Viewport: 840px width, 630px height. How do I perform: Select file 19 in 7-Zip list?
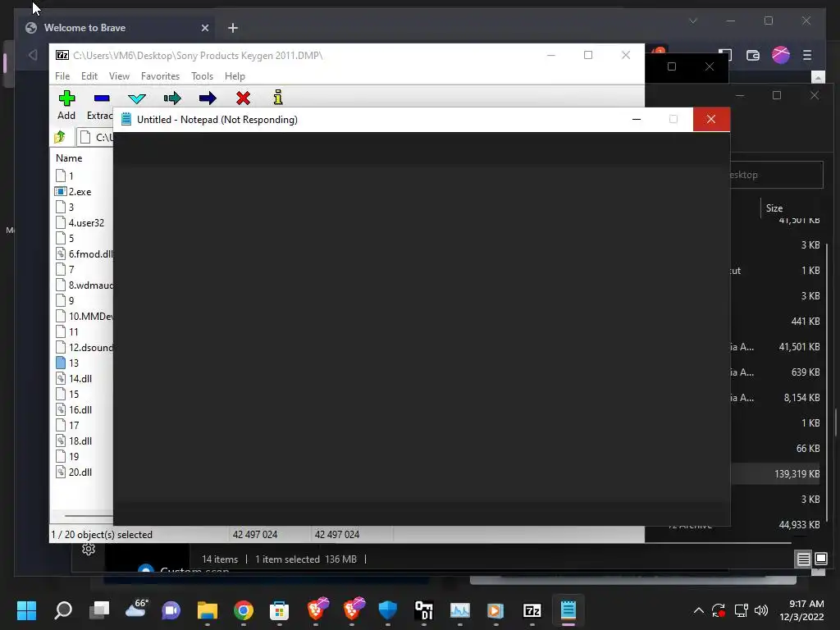pyautogui.click(x=67, y=456)
